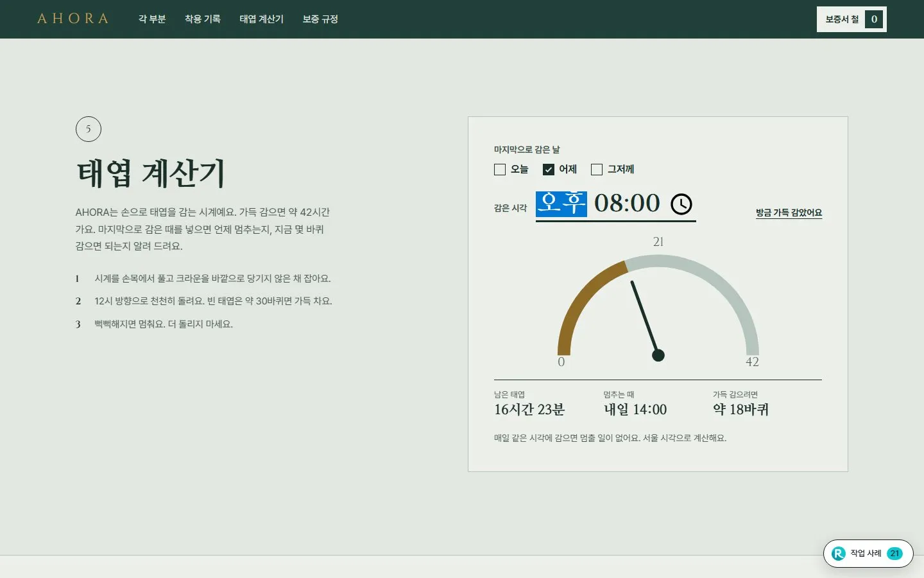Click the note 매일 같은 시각에 감으면
Screen dimensions: 924x578
click(610, 438)
